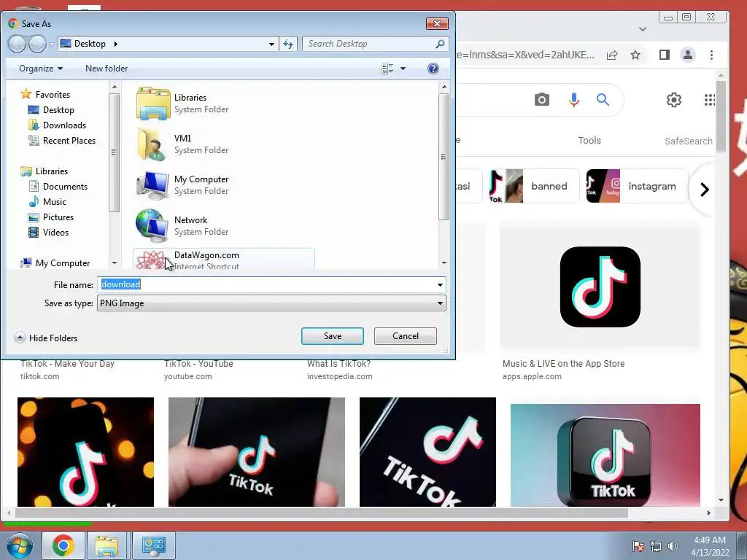Go back using the Save As back arrow
Image resolution: width=747 pixels, height=560 pixels.
coord(17,44)
